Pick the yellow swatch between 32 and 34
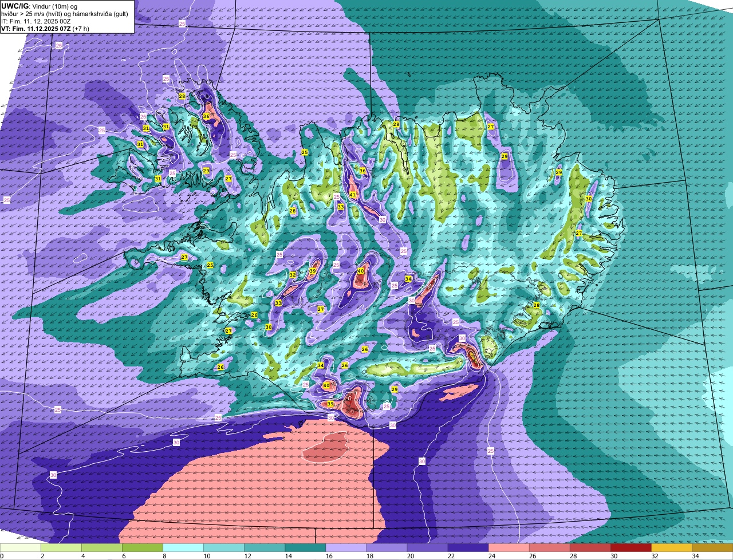733x560 pixels. coord(671,548)
